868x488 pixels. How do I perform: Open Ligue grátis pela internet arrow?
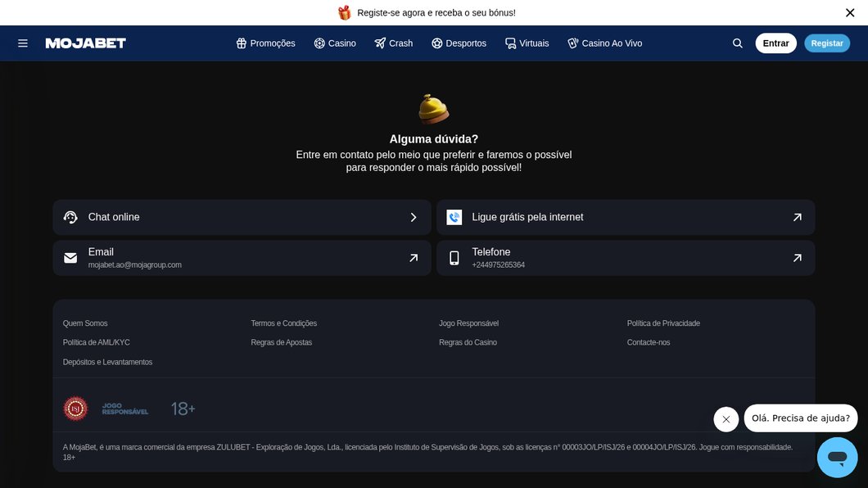click(797, 218)
